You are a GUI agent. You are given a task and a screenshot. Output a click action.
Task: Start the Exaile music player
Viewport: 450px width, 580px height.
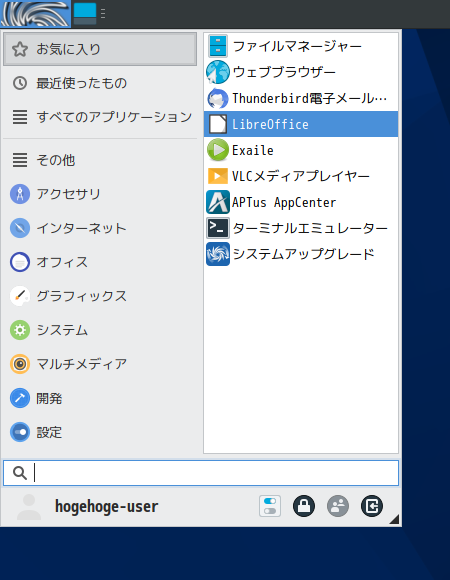point(301,150)
